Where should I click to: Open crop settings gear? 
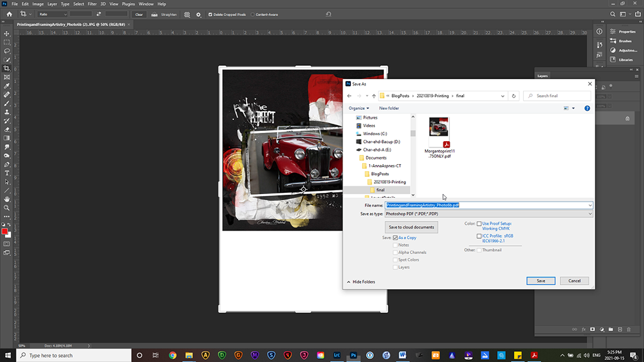click(x=198, y=14)
